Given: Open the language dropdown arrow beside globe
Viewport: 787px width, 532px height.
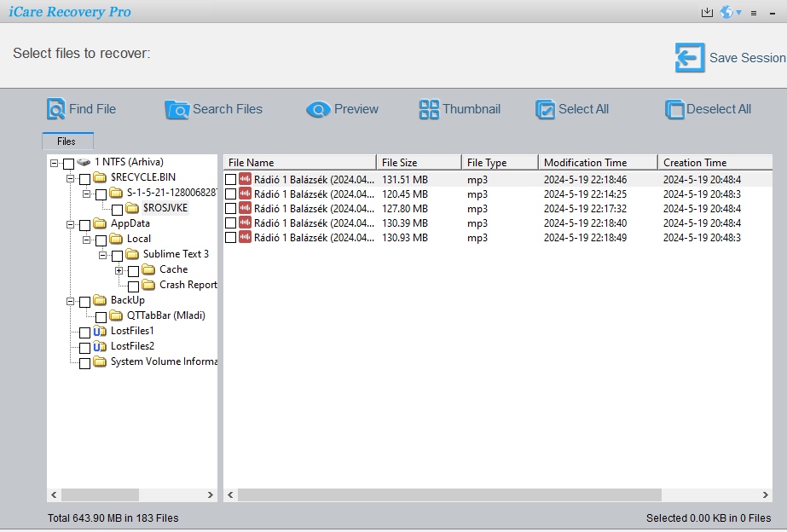Looking at the screenshot, I should pos(738,13).
